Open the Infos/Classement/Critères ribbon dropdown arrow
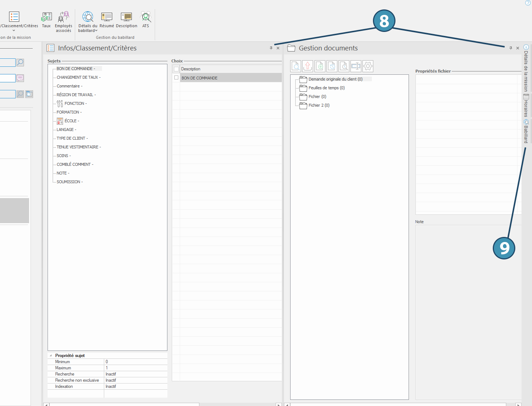532x406 pixels. (x=14, y=31)
